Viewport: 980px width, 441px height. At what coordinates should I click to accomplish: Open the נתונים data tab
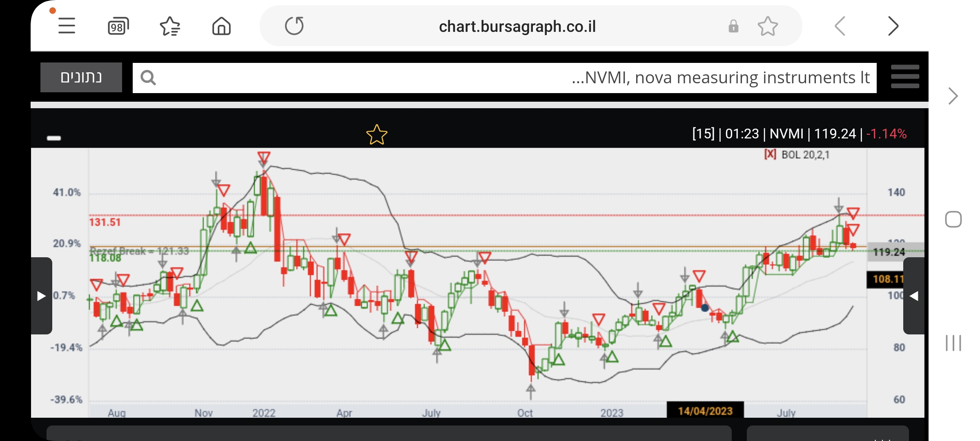[81, 78]
